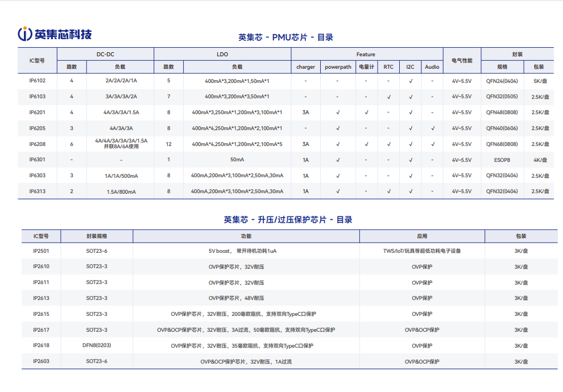Viewport: 563px width, 392px height.
Task: Click the IP6208 LDO load 400mA*4,250mA*1,200mA*2,100mA*5
Action: (x=237, y=144)
